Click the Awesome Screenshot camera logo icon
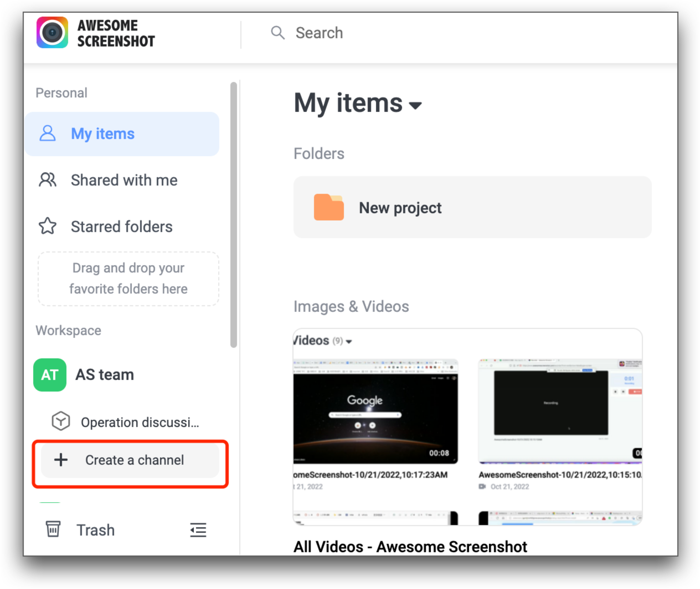 [x=52, y=32]
